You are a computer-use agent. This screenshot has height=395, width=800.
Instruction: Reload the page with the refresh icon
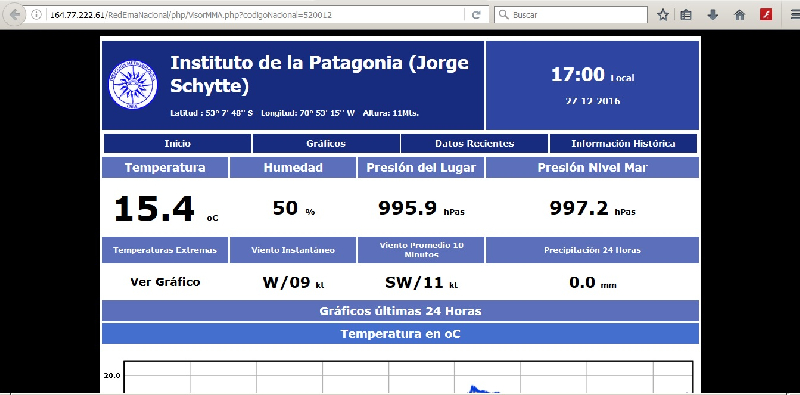(476, 15)
